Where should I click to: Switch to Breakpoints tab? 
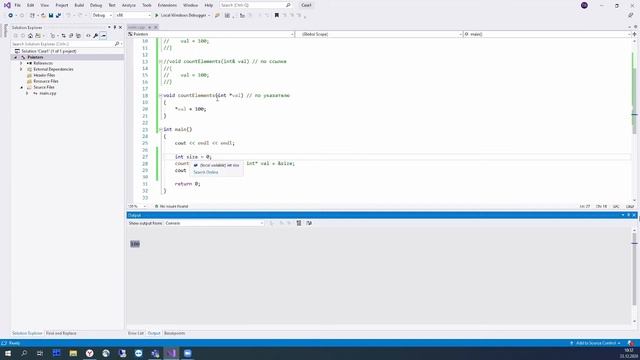174,333
